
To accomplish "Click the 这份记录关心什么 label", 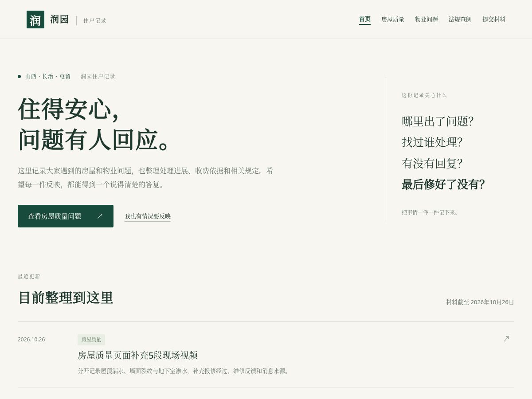I will [424, 95].
